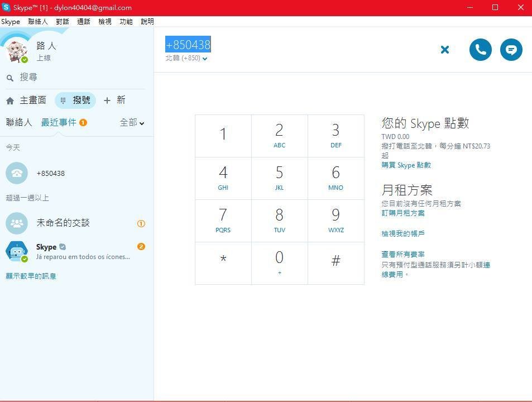
Task: Click the unread badge 2 on the Skype chat
Action: (x=141, y=246)
